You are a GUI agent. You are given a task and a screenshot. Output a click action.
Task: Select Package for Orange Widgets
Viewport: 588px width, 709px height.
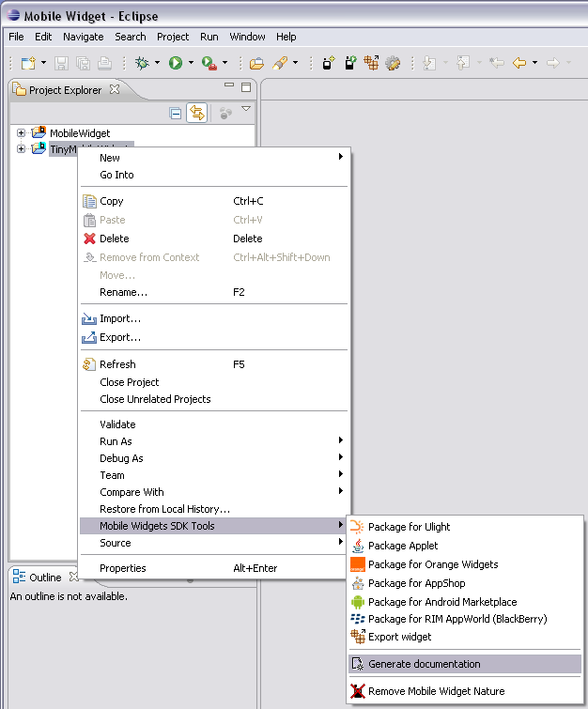465,564
